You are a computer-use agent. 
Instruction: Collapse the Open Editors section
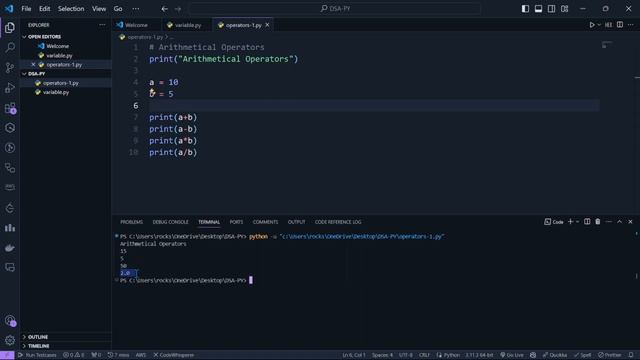(x=65, y=37)
